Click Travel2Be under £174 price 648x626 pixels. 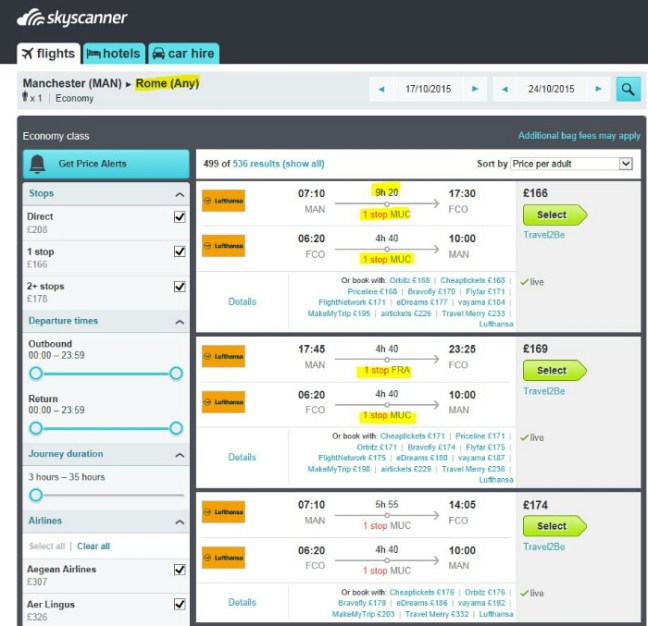coord(544,547)
